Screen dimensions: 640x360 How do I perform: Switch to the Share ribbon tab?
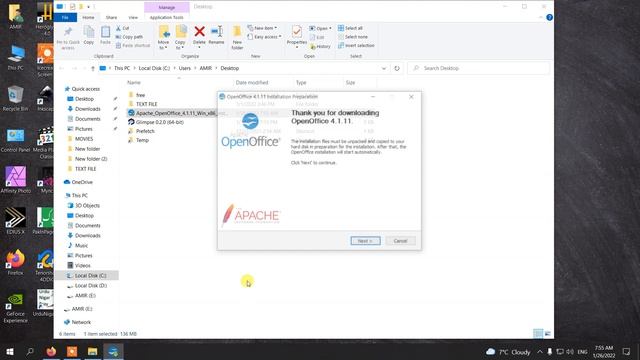111,18
